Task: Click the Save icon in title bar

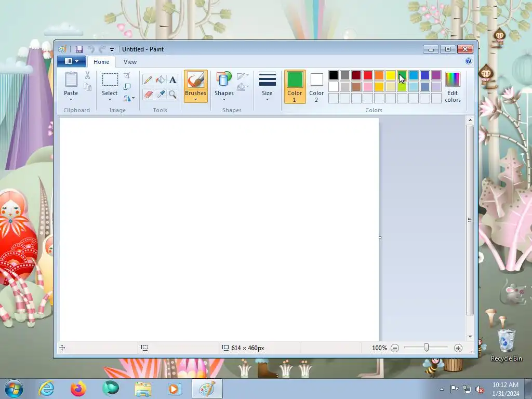Action: tap(79, 49)
